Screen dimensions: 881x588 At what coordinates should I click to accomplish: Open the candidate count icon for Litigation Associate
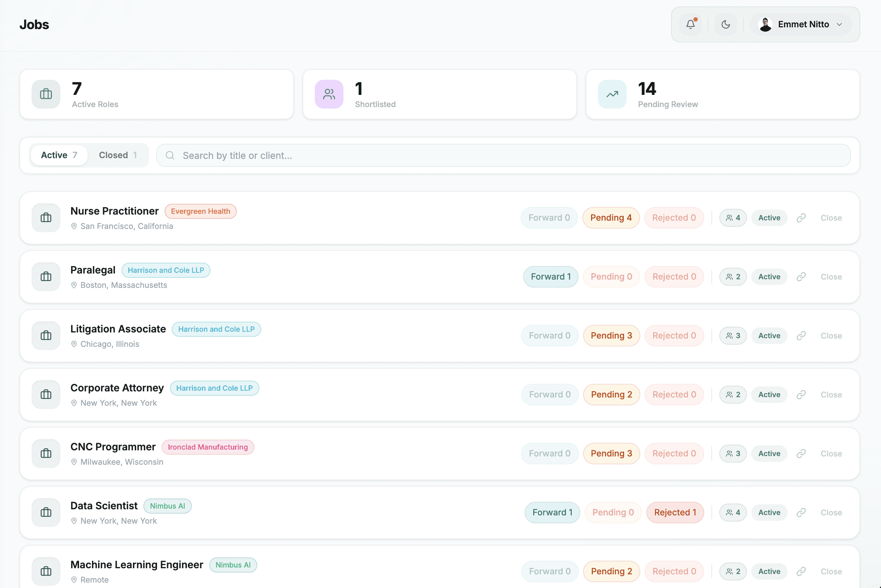[733, 335]
